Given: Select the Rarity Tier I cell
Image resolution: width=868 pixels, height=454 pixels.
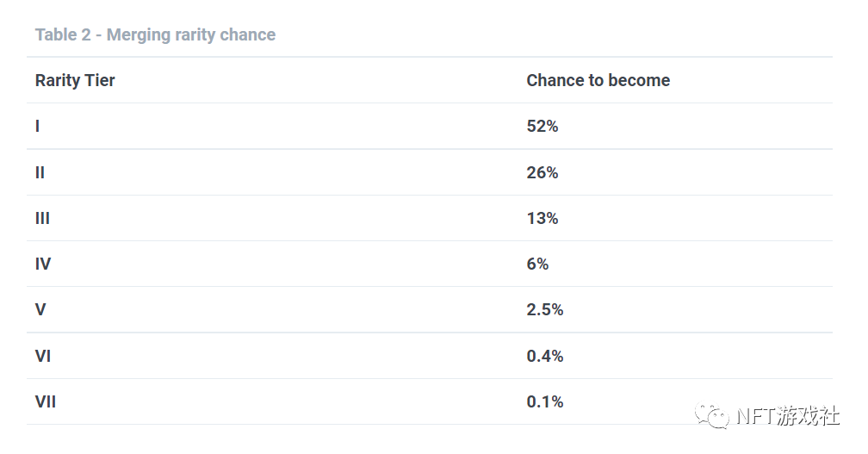Looking at the screenshot, I should coord(38,127).
